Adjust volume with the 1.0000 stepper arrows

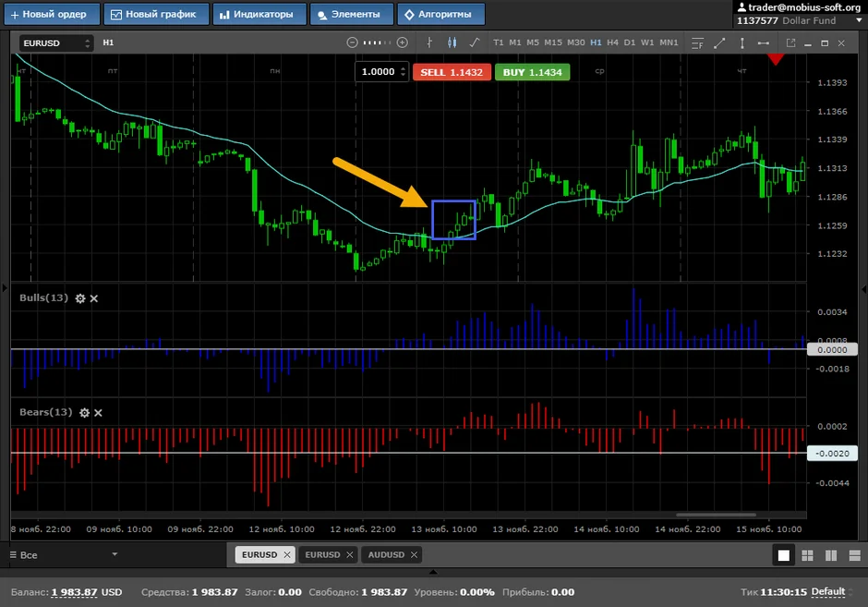[403, 72]
